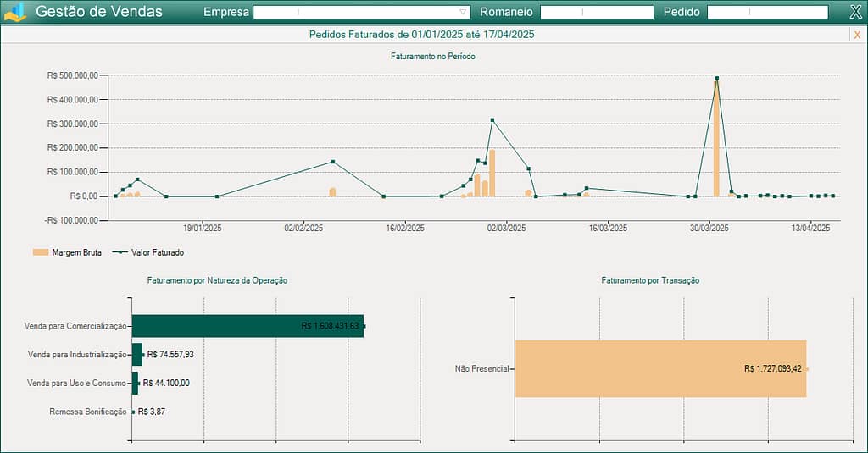
Task: Close the Gestão de Vendas window
Action: pyautogui.click(x=856, y=12)
